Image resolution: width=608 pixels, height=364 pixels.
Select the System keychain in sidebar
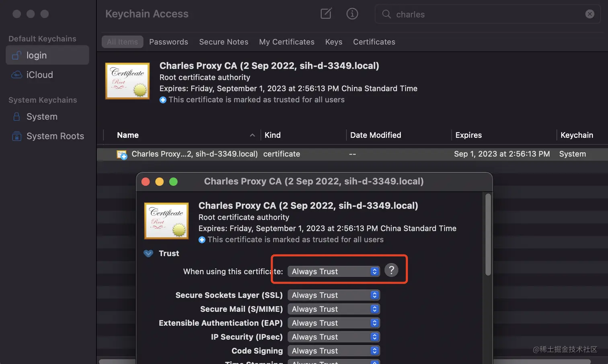click(x=47, y=117)
